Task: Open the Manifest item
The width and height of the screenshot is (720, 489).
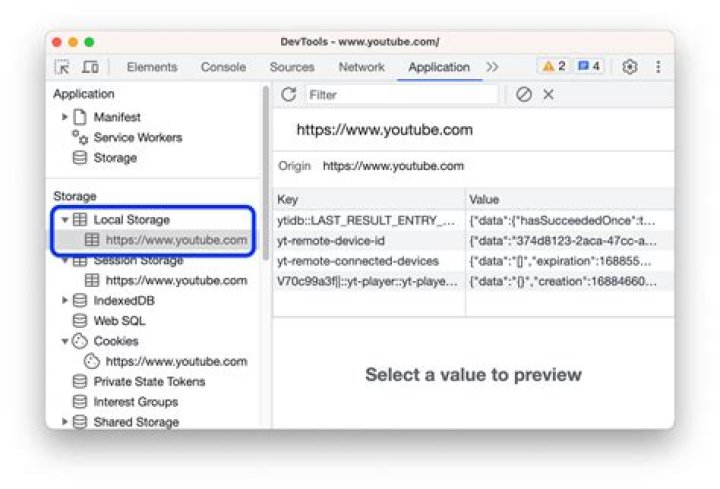Action: 117,117
